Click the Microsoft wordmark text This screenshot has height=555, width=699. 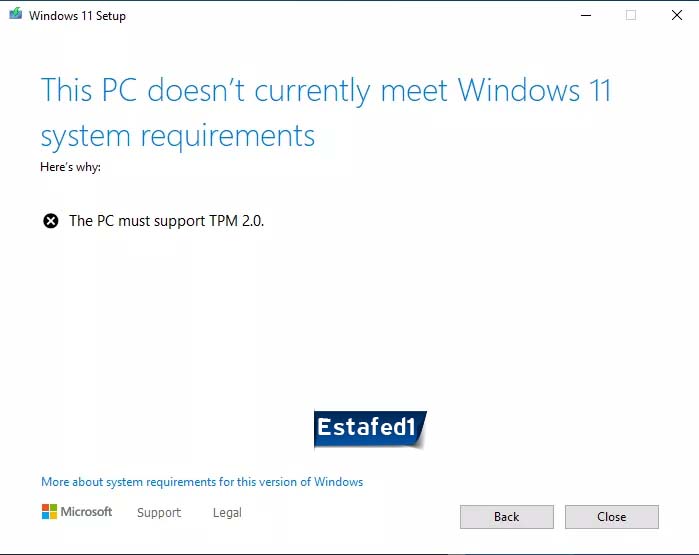click(86, 512)
